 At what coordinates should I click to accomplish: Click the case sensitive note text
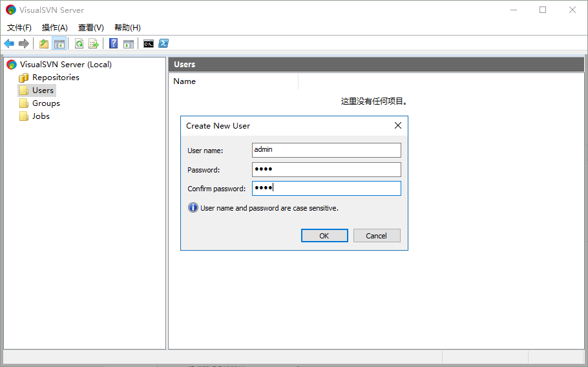click(x=269, y=208)
